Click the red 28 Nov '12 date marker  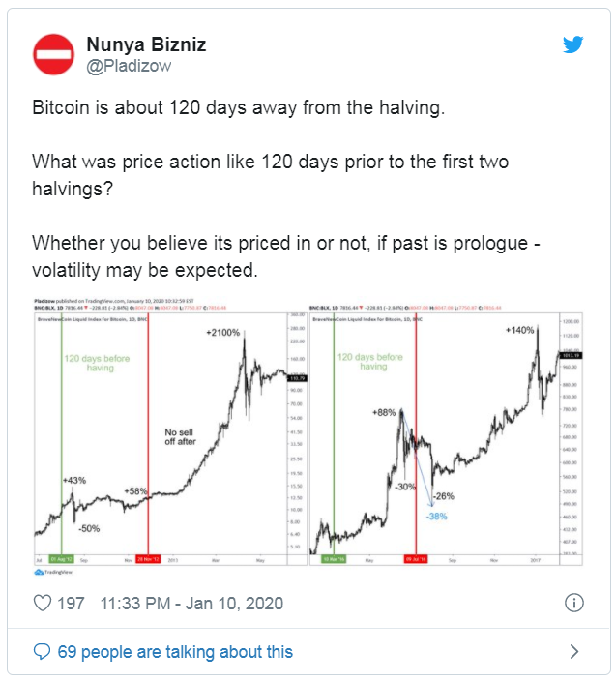point(148,559)
